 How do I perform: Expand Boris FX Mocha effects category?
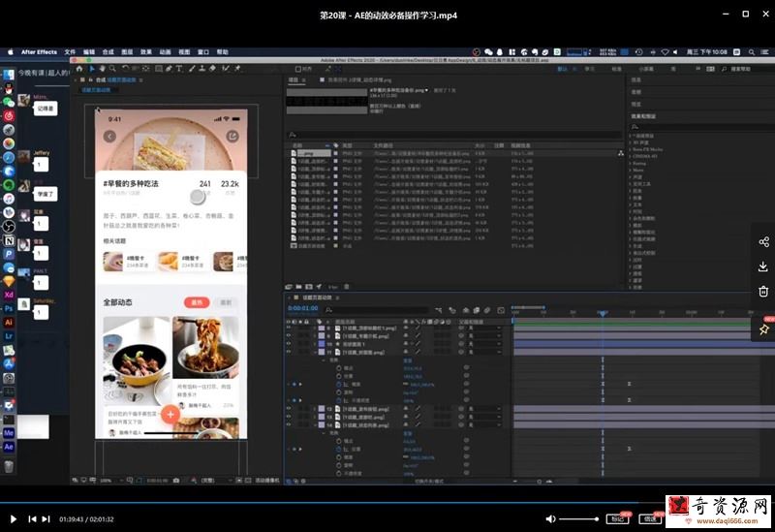[x=631, y=149]
